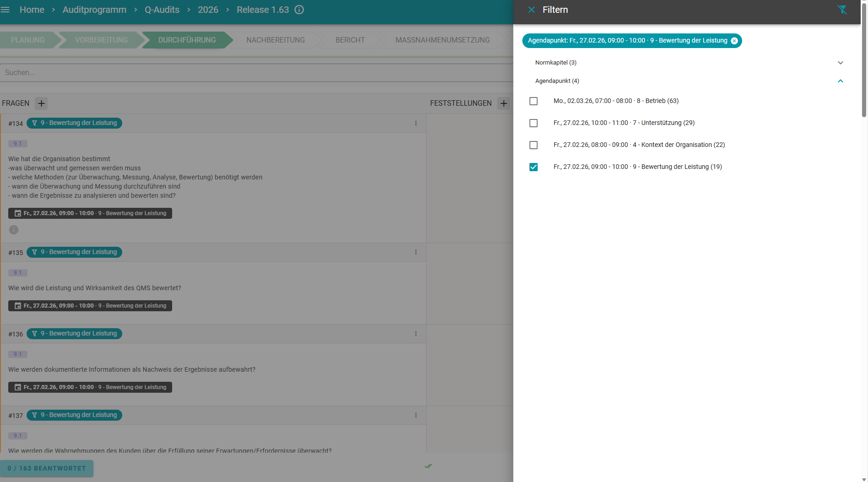The height and width of the screenshot is (482, 868).
Task: Uncheck the 9 - Bewertung der Leistung checkbox
Action: (533, 167)
